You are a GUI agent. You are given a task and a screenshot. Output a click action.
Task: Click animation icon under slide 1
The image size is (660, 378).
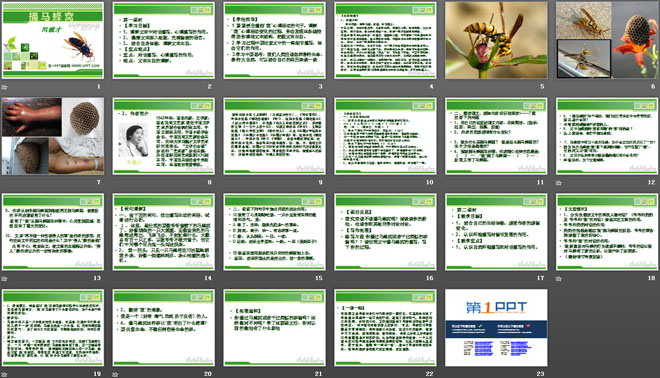point(4,87)
